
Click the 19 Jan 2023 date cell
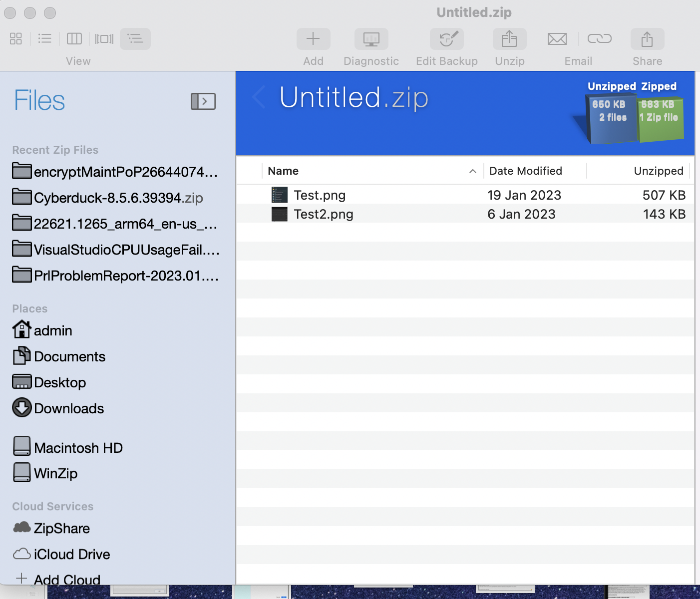click(x=524, y=195)
